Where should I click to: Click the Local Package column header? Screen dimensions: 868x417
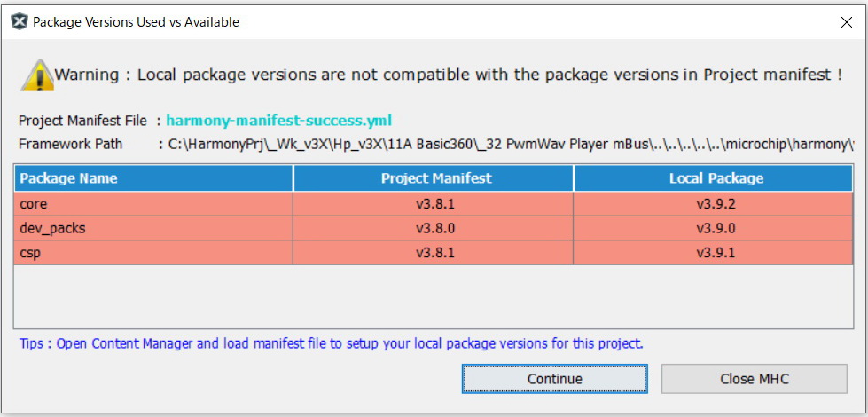pos(716,178)
